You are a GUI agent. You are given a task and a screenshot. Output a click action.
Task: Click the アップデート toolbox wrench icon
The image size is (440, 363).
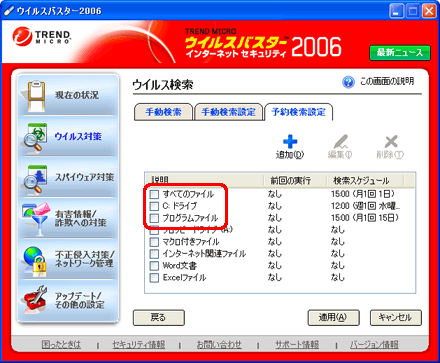(x=36, y=299)
